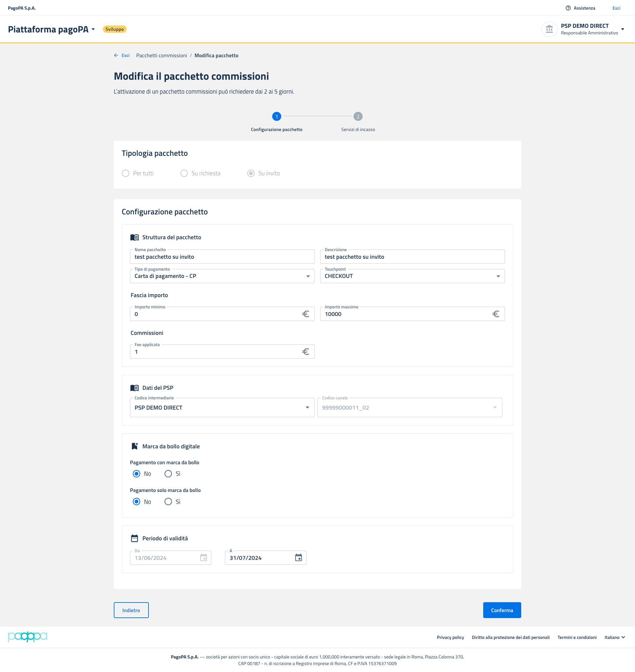635x672 pixels.
Task: Select Sì for Pagamento con marca da bollo
Action: (x=168, y=474)
